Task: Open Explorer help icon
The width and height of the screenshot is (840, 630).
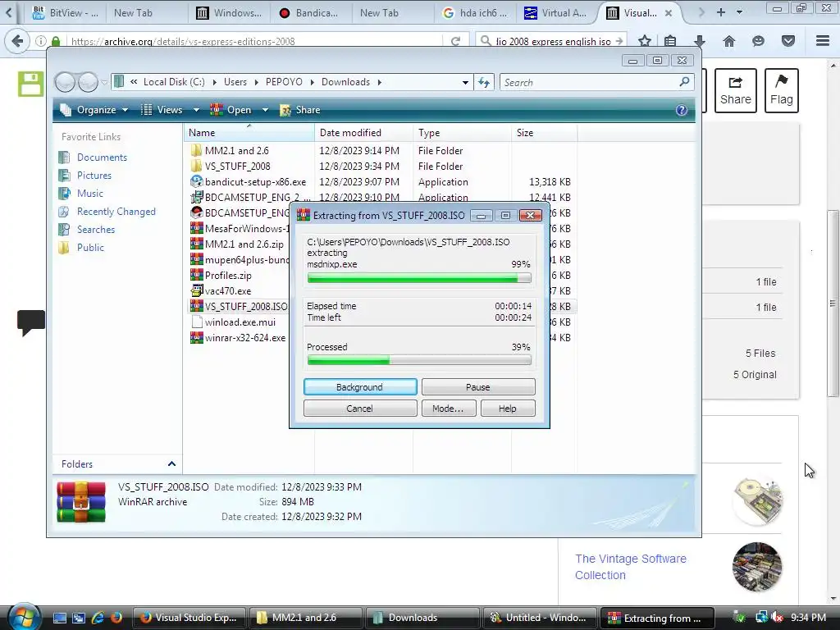Action: click(681, 110)
